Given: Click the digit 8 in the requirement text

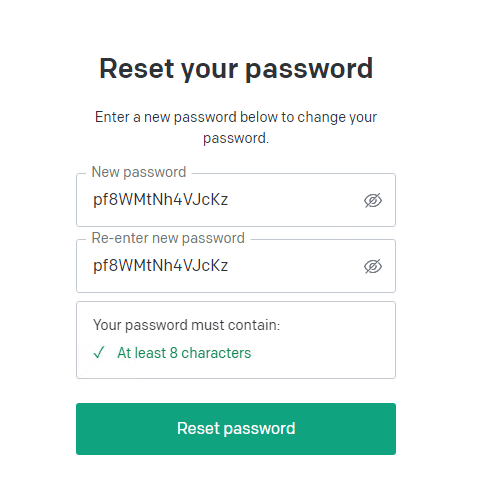Looking at the screenshot, I should 173,353.
